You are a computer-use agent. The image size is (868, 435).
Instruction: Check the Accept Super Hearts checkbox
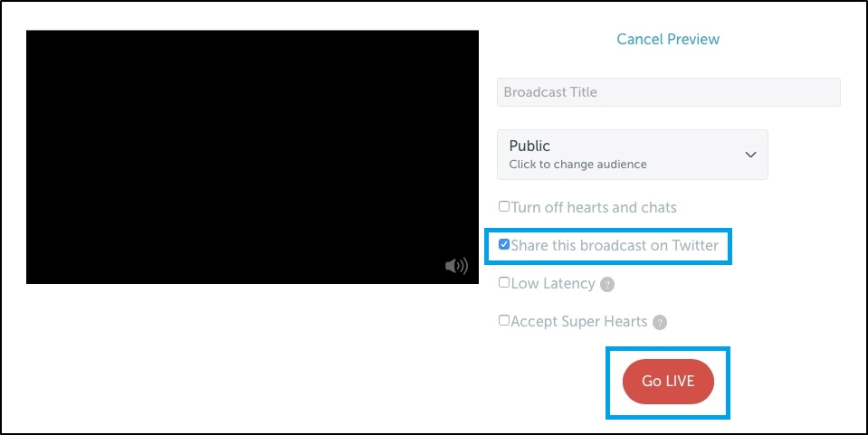[504, 320]
